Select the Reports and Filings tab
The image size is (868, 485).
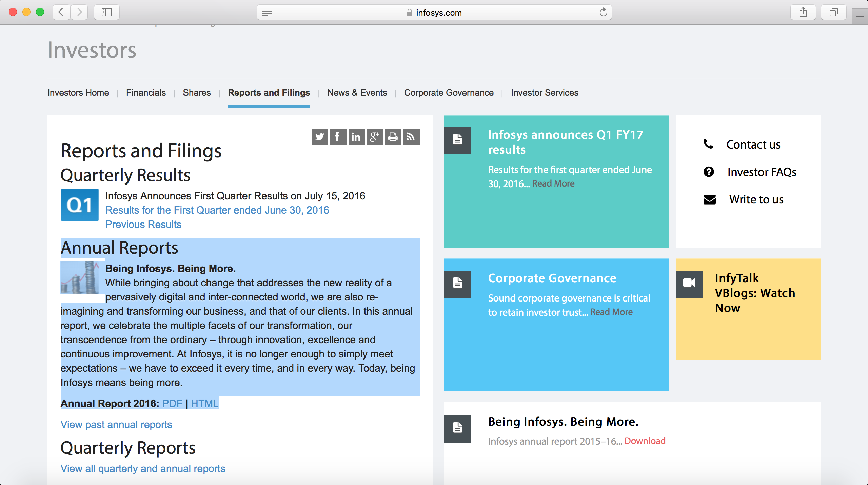pos(269,93)
